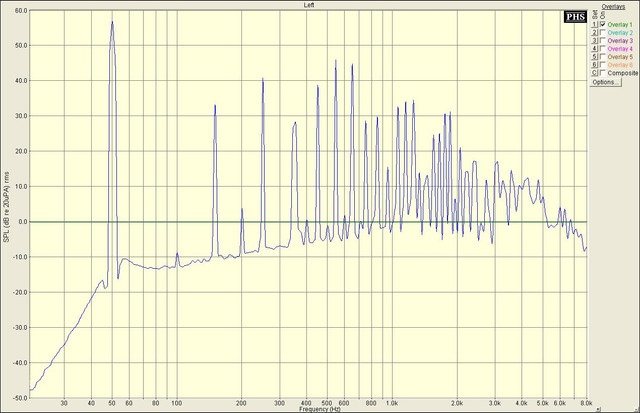Click the magenta Overlay 4 label
Viewport: 640px width, 413px height.
tap(620, 49)
